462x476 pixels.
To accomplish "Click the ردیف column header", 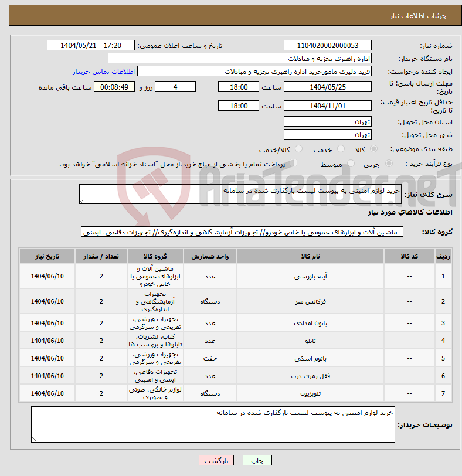I will tap(443, 256).
